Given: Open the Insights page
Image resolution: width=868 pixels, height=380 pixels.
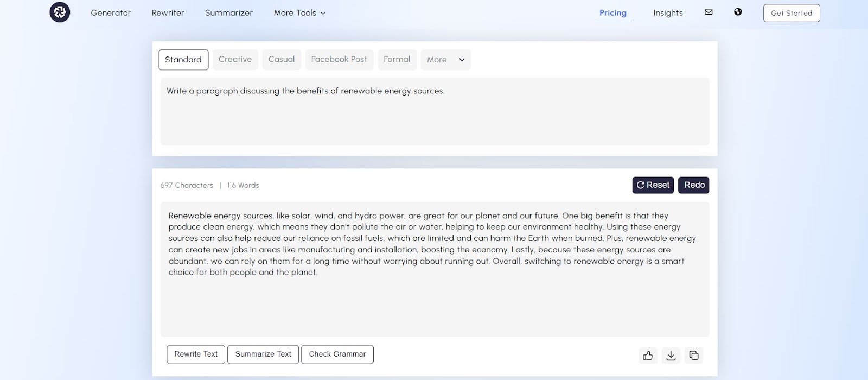Looking at the screenshot, I should (x=668, y=13).
